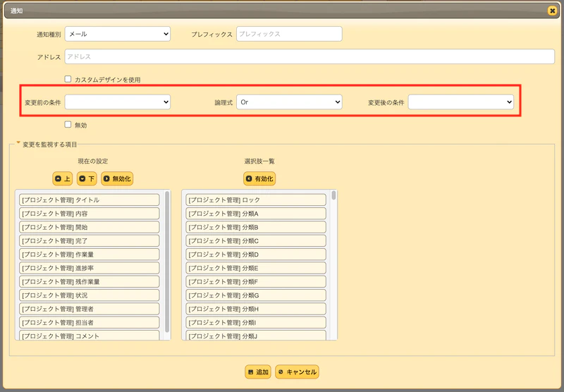Select [プロジェクト管理] 分類B option

coord(256,227)
